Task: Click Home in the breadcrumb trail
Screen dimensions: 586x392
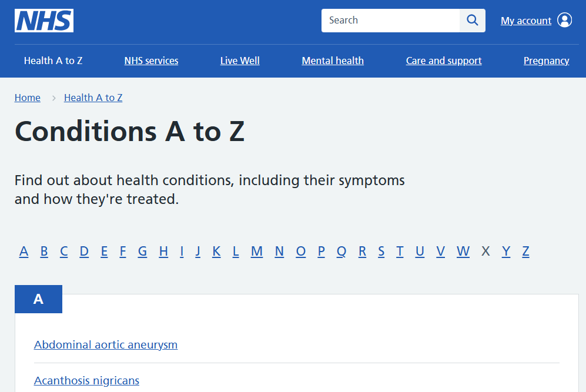Action: pyautogui.click(x=27, y=98)
